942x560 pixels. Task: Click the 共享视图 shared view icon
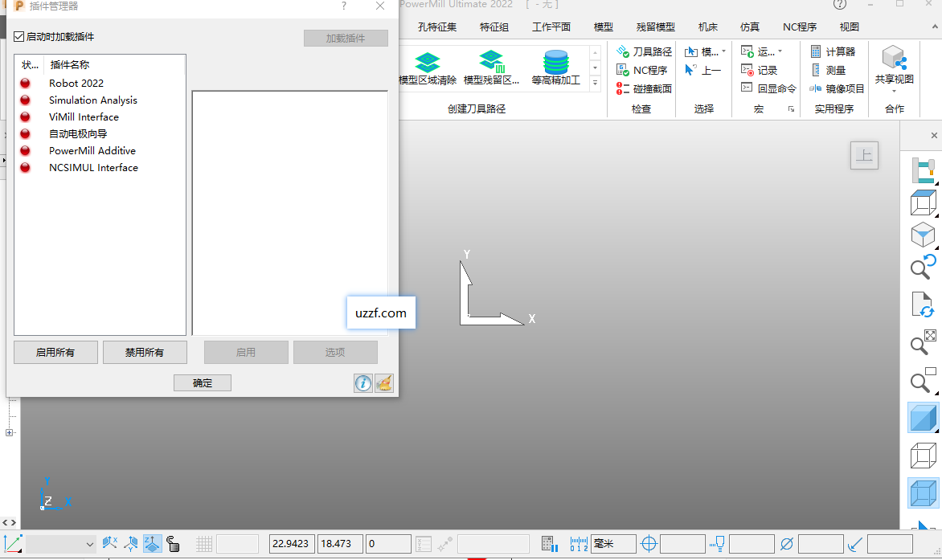pyautogui.click(x=894, y=59)
